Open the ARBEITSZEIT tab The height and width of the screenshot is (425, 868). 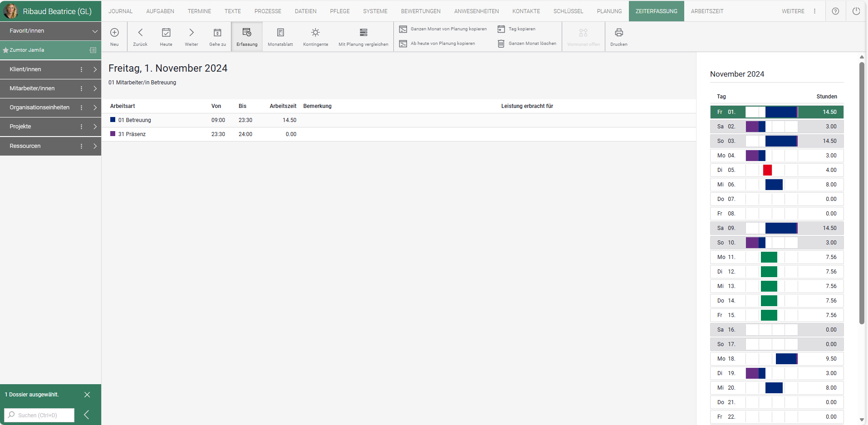[707, 11]
